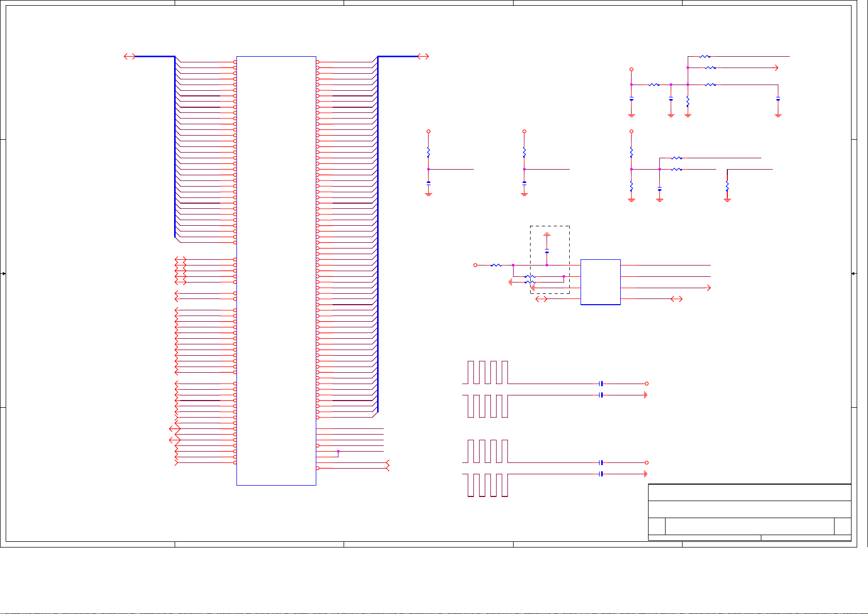Screen dimensions: 868x614
Task: Select the topmost resistor on the upper-right long wire
Action: click(x=705, y=56)
